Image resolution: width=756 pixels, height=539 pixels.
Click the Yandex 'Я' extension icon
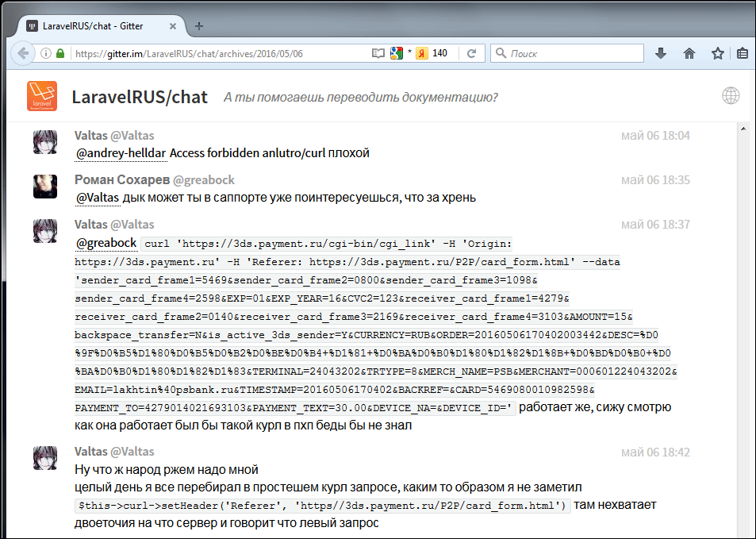point(422,53)
